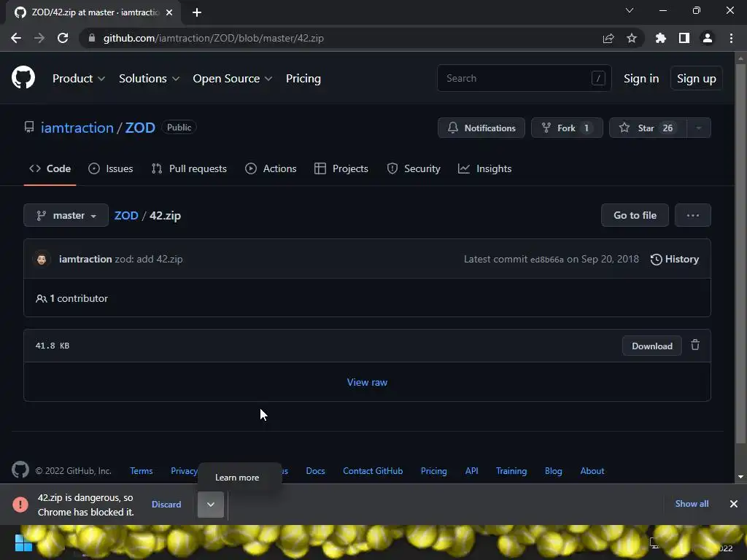Open Chrome extensions puzzle icon
This screenshot has width=747, height=560.
[661, 38]
